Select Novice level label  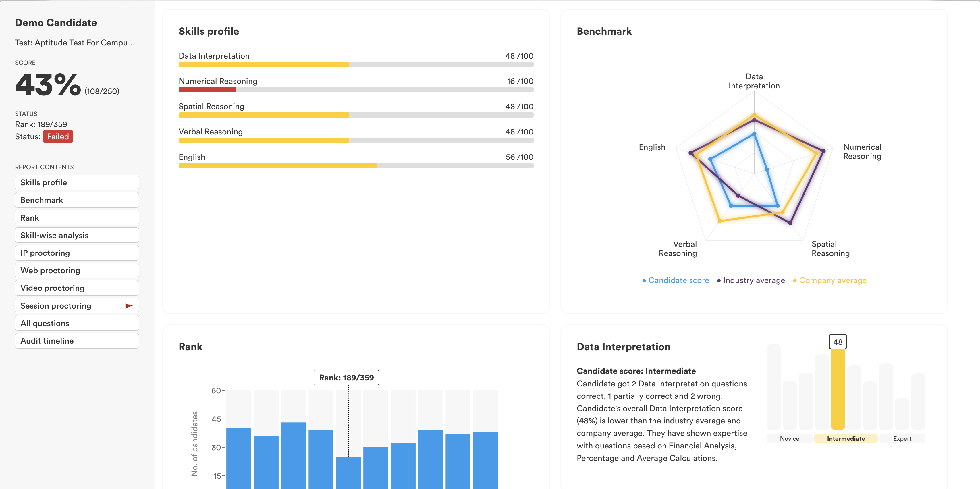tap(789, 438)
